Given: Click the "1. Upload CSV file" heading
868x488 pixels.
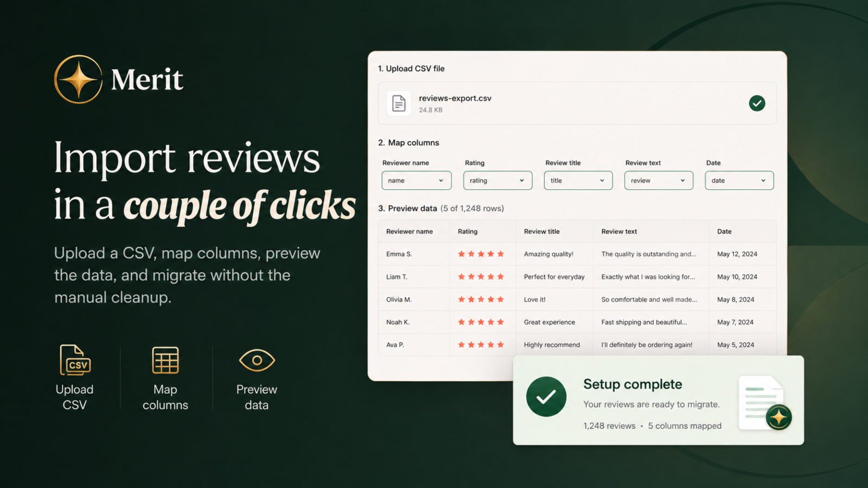Looking at the screenshot, I should pyautogui.click(x=411, y=68).
